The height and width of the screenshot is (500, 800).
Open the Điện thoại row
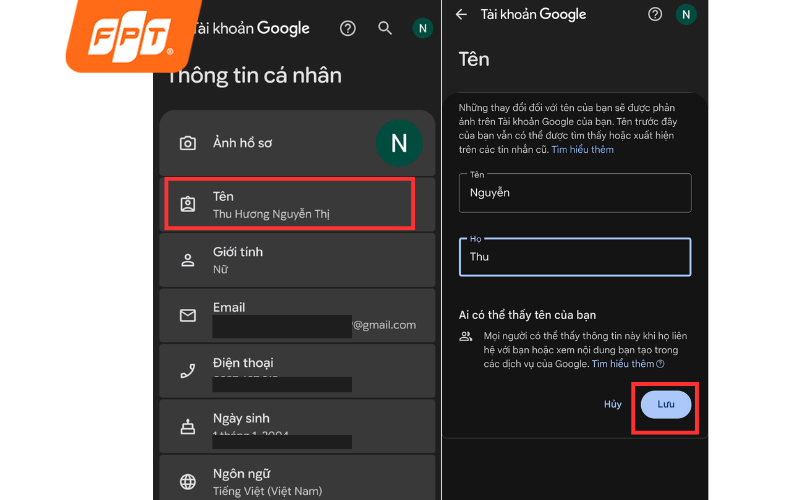tap(297, 371)
